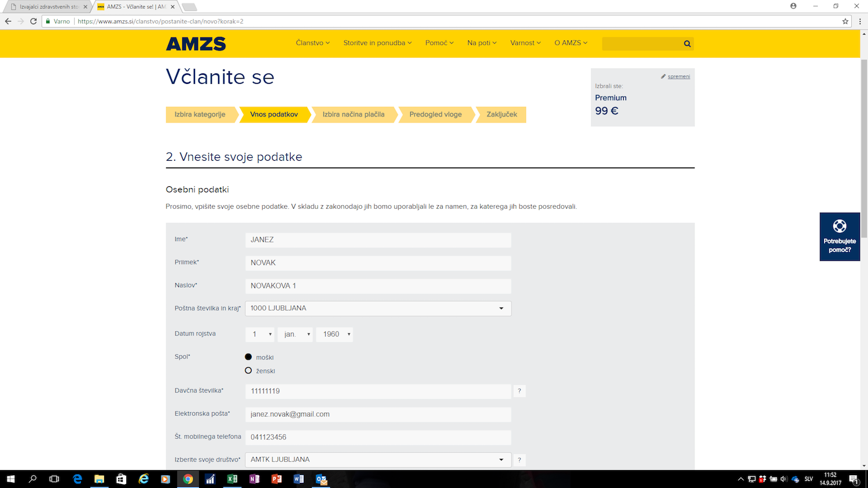Open the birth year dropdown showing 1960
Viewport: 868px width, 488px height.
(x=334, y=334)
